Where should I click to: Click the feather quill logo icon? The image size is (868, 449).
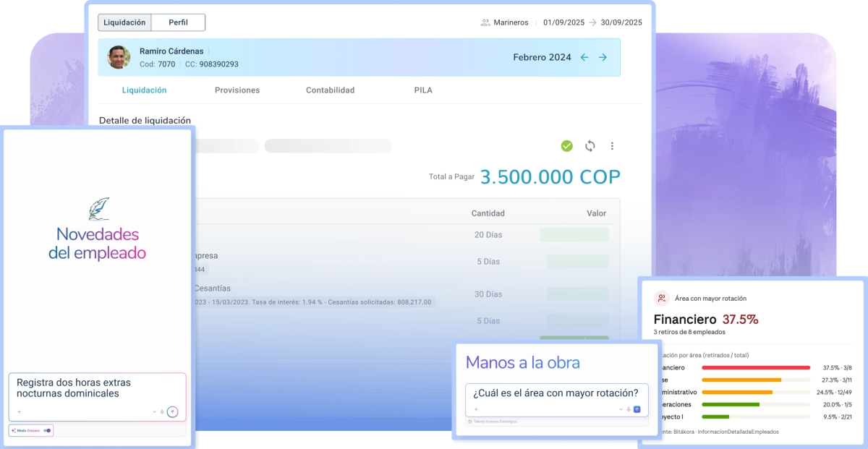point(98,208)
